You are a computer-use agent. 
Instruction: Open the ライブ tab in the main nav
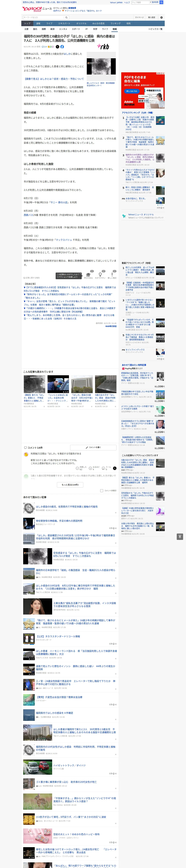coord(49,24)
